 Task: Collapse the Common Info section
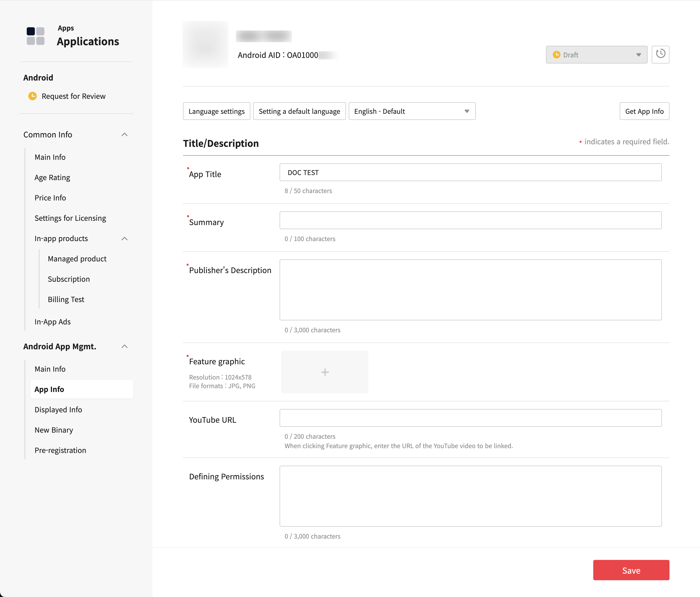click(124, 135)
